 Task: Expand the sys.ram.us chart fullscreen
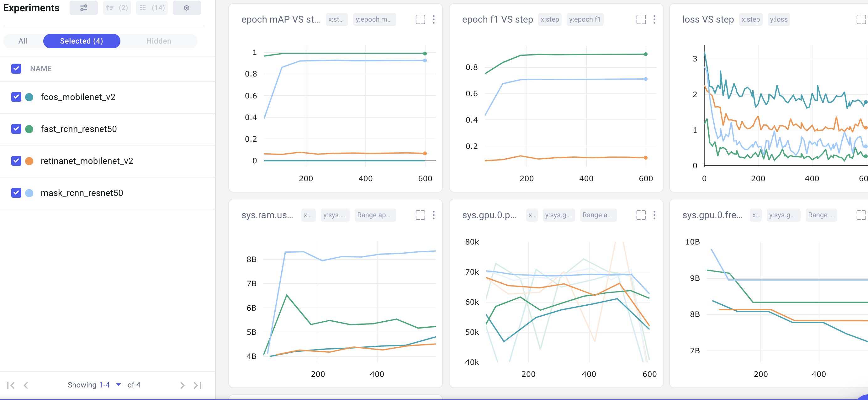[420, 215]
